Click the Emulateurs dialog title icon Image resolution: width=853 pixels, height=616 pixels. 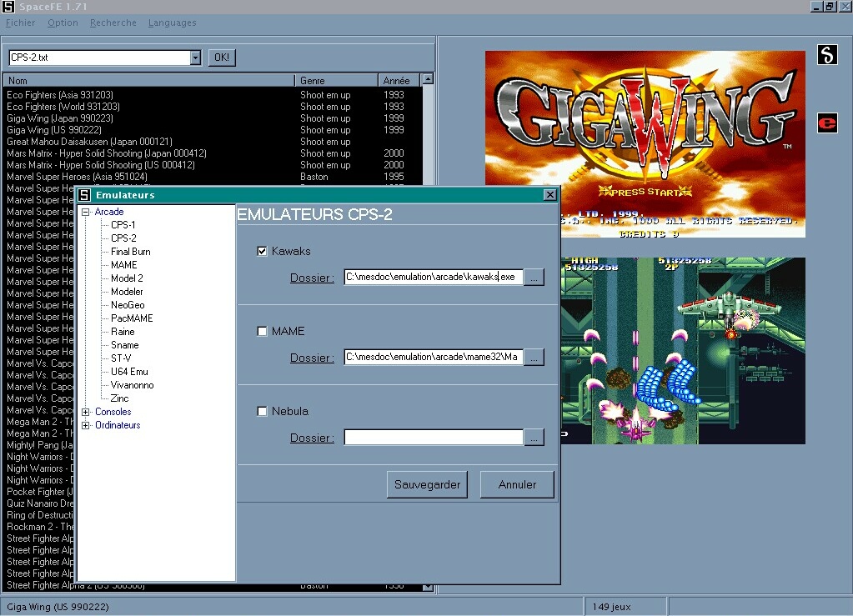coord(84,195)
